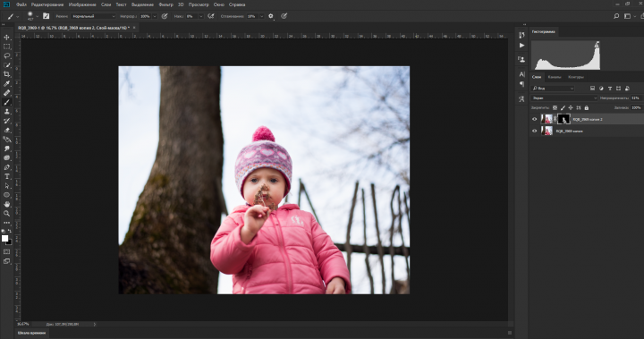Select the Eyedropper tool
644x339 pixels.
7,84
